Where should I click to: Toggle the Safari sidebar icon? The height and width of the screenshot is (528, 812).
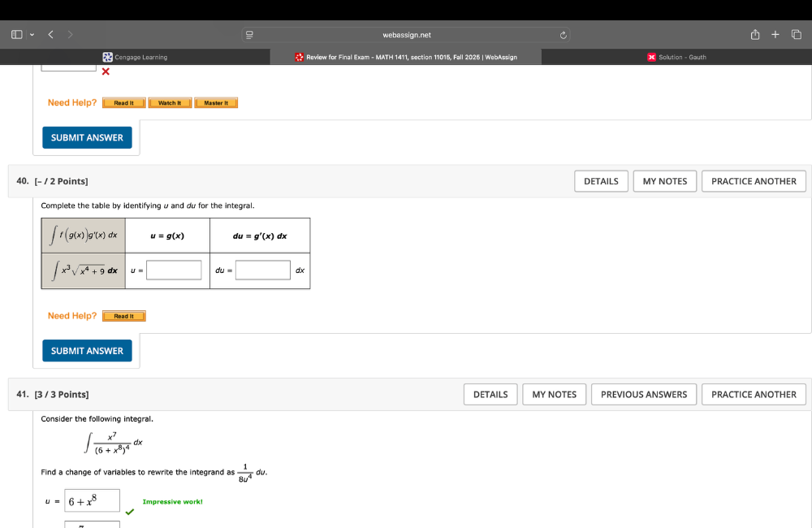16,35
